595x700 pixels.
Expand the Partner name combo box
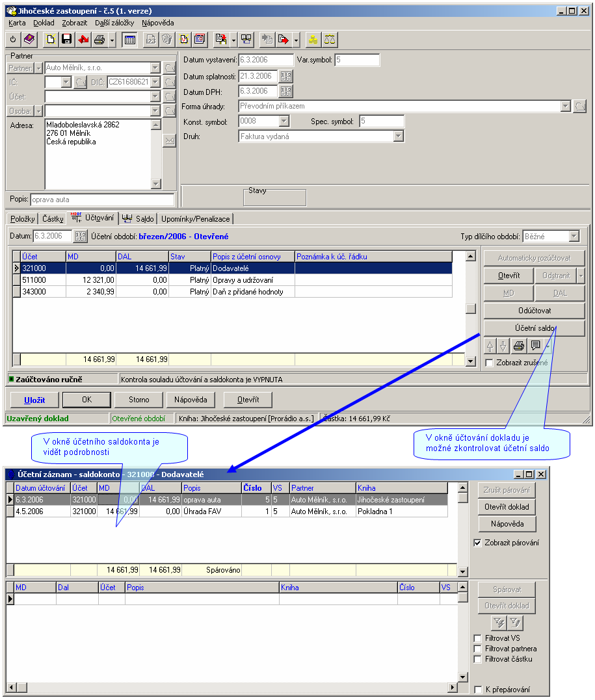click(x=155, y=68)
